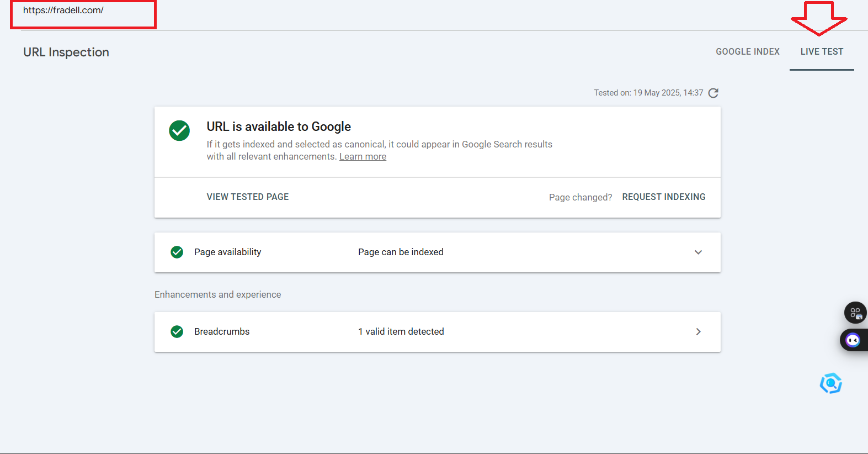
Task: Open the 'Learn more' link
Action: [363, 157]
